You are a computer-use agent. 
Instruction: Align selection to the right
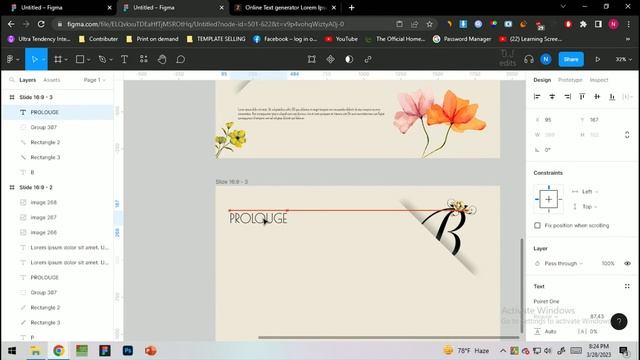pos(567,97)
